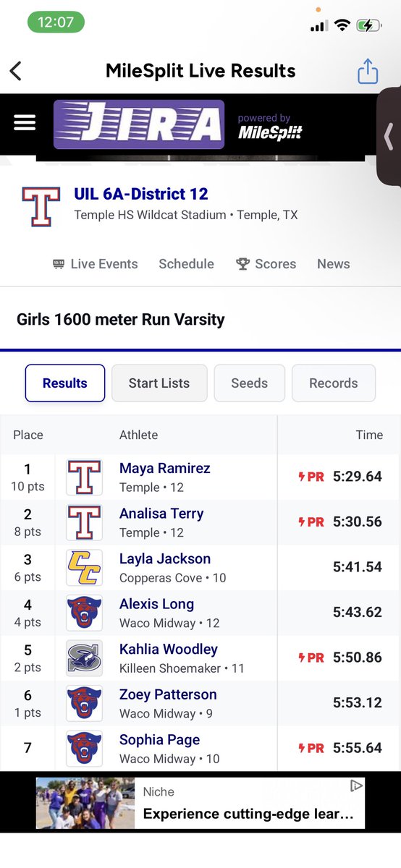Click the Copperas Cove team logo
Screen dimensions: 401x868
click(x=84, y=568)
